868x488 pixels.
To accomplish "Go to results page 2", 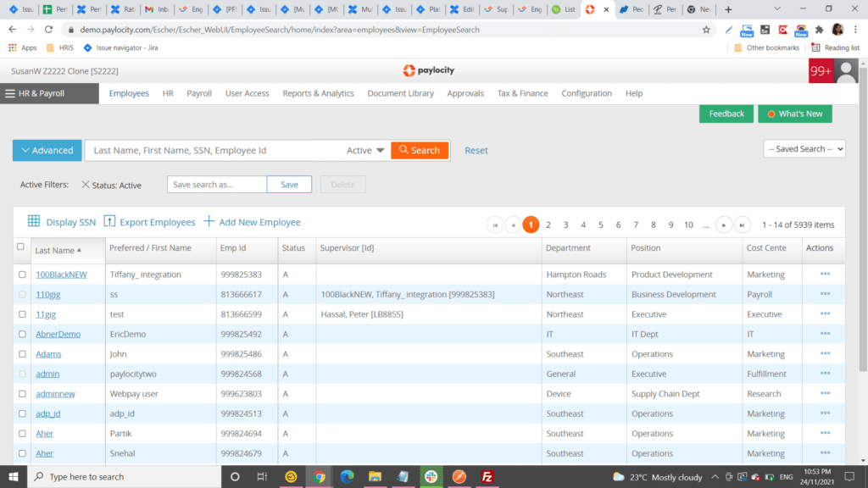I will (x=548, y=225).
